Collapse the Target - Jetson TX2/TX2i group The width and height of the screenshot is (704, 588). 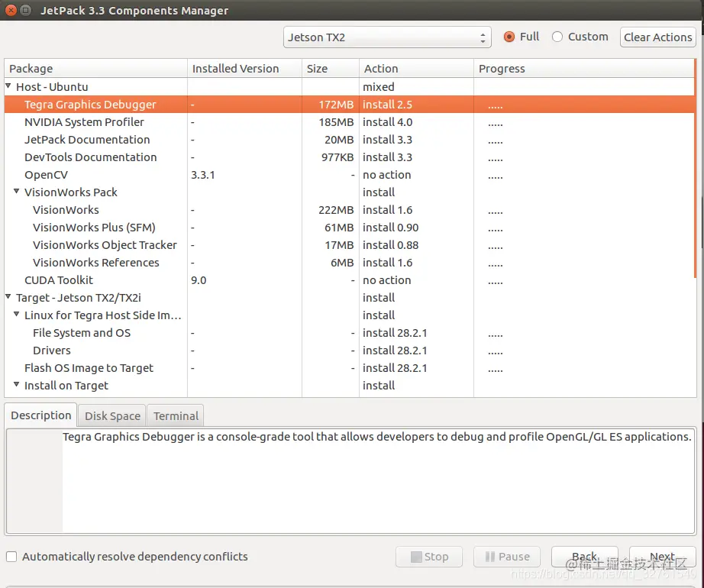pos(8,297)
